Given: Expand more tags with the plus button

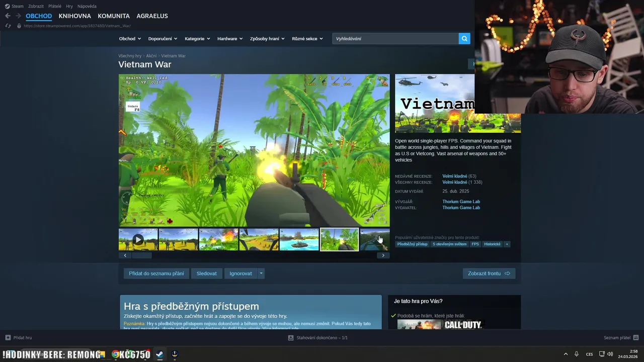Looking at the screenshot, I should pos(507,244).
